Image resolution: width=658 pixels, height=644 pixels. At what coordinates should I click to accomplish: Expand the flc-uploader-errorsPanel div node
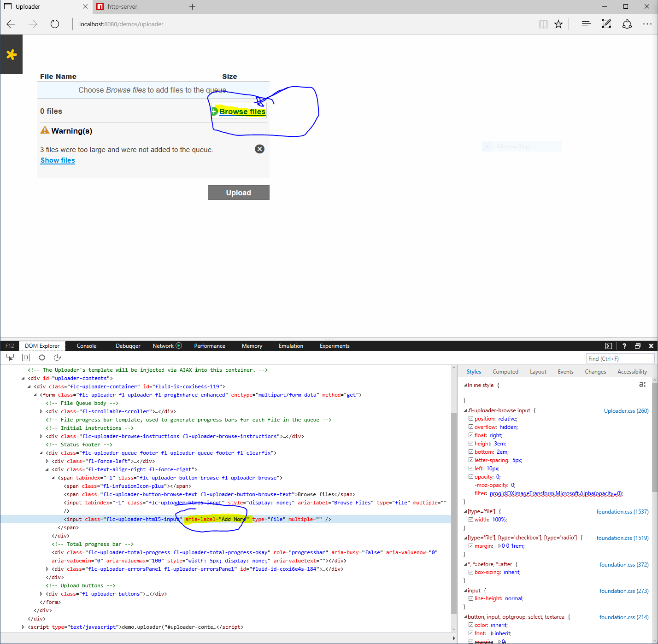pos(47,569)
